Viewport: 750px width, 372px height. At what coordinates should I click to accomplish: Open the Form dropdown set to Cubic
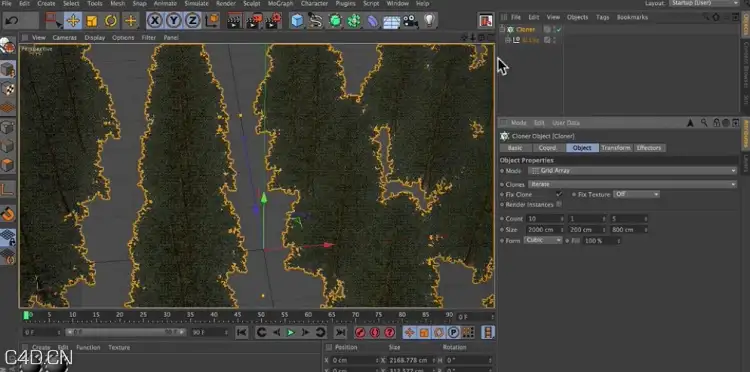coord(543,240)
